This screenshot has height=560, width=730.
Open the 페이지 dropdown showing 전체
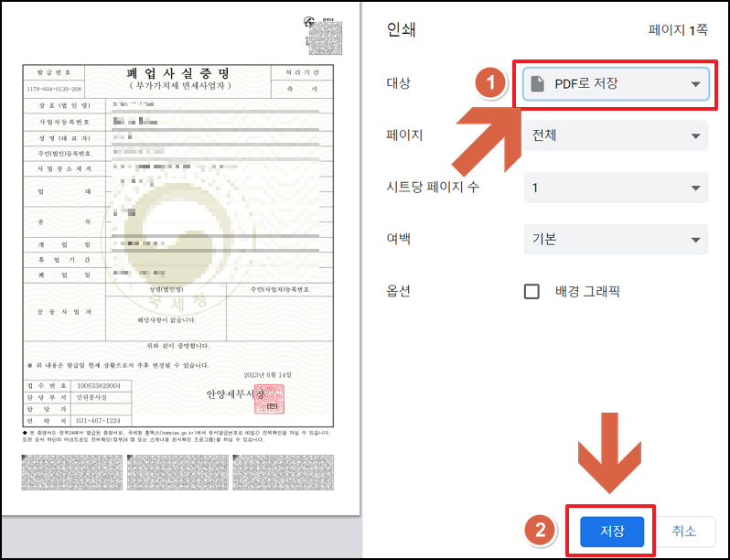(616, 135)
